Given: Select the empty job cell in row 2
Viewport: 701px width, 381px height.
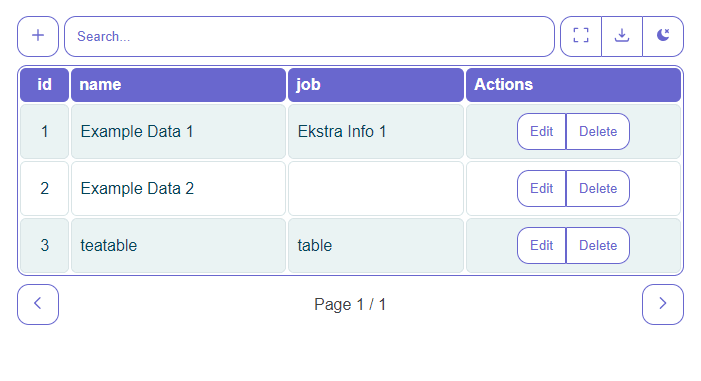Looking at the screenshot, I should click(x=376, y=188).
